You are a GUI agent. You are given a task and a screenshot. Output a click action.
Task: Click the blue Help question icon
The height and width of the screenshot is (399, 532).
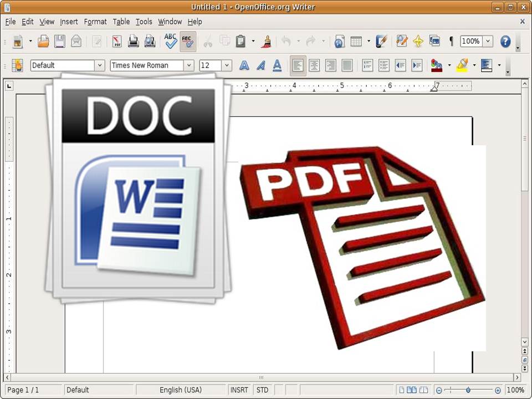(505, 42)
